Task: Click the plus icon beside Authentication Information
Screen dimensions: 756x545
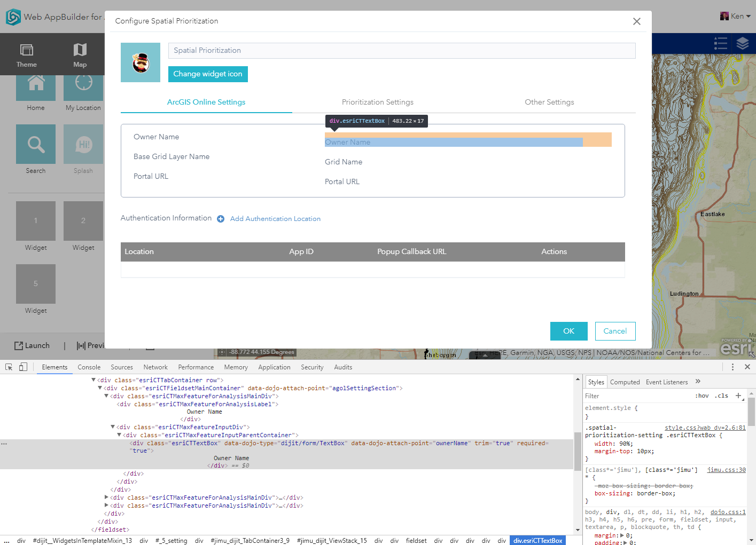Action: 221,219
